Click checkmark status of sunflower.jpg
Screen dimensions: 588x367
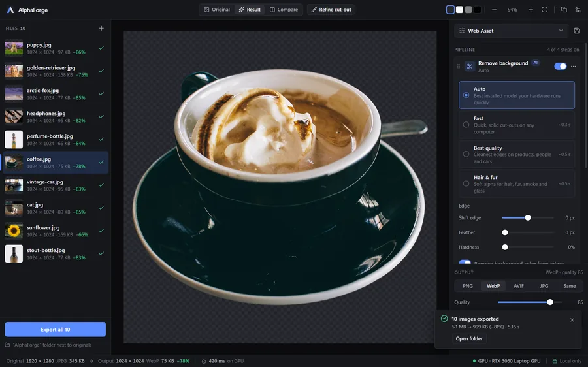point(101,231)
